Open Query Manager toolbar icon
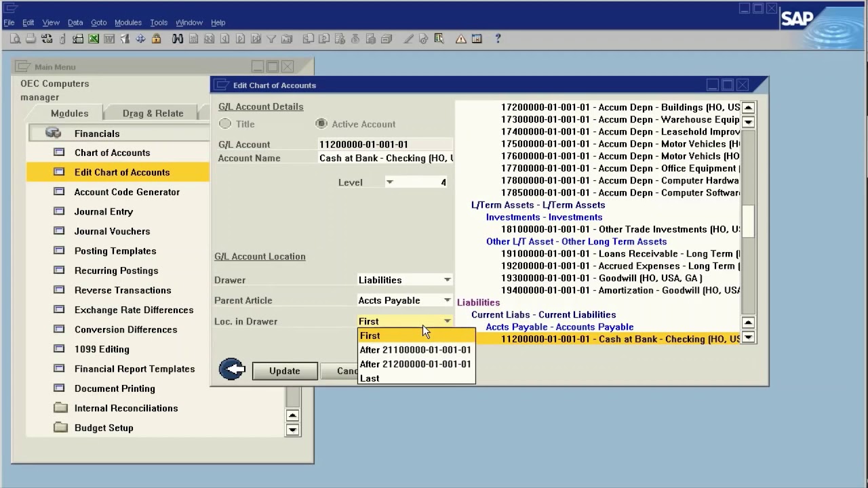The width and height of the screenshot is (868, 488). tap(439, 39)
